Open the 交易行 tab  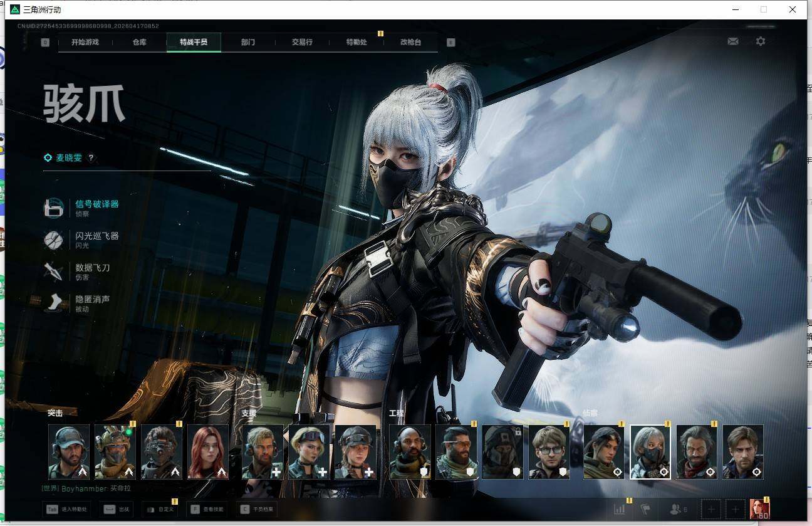(x=302, y=43)
